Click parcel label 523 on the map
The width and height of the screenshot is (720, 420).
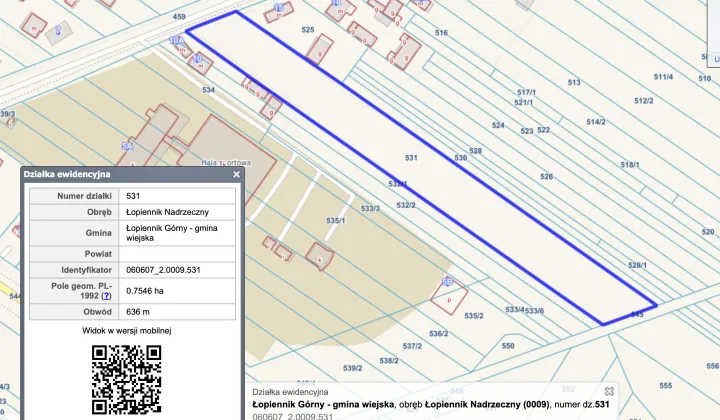(527, 131)
